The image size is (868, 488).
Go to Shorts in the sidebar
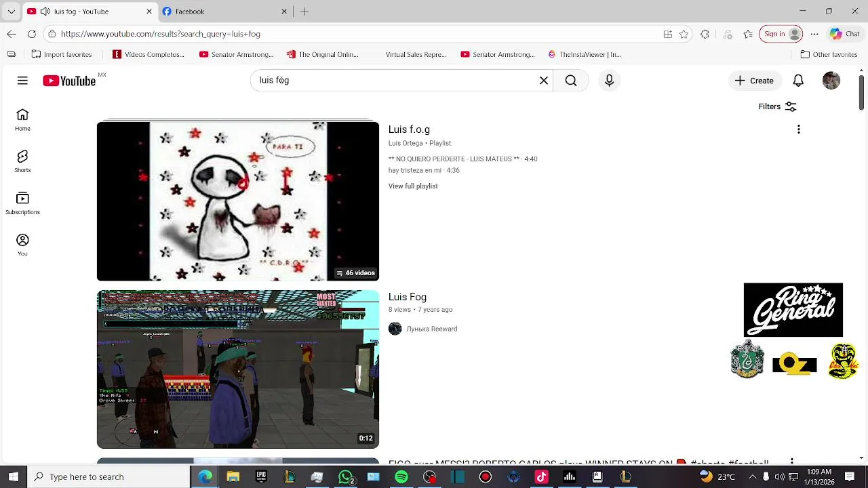click(22, 162)
